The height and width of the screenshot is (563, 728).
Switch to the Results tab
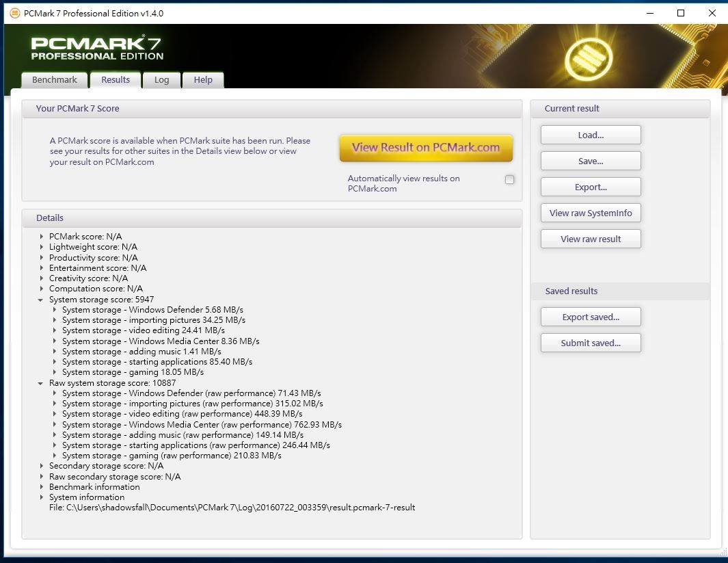pyautogui.click(x=116, y=80)
